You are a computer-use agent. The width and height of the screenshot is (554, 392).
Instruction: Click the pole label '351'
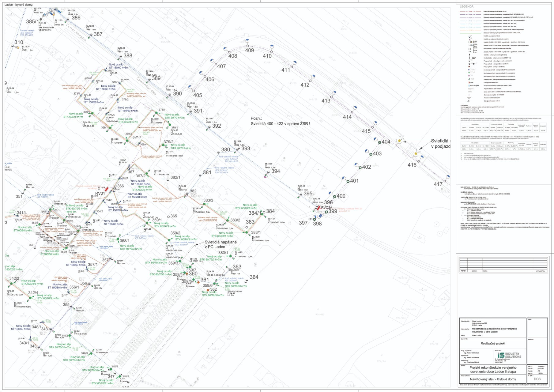click(19, 196)
